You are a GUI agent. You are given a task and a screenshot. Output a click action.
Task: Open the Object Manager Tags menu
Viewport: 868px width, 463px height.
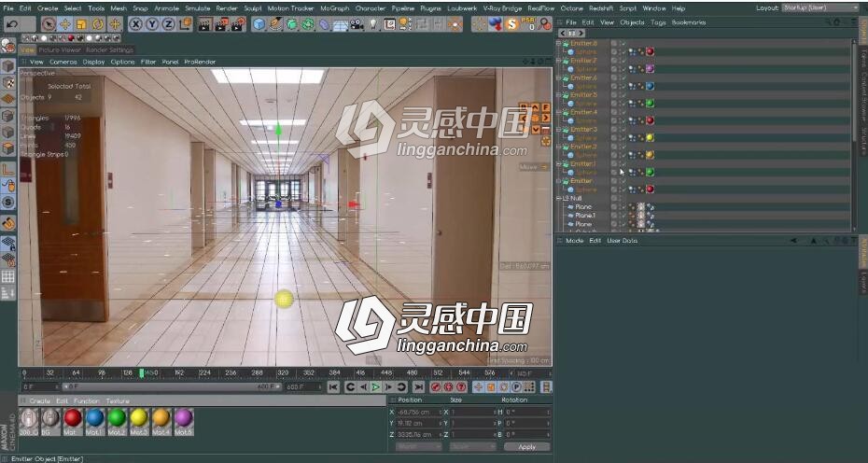658,22
